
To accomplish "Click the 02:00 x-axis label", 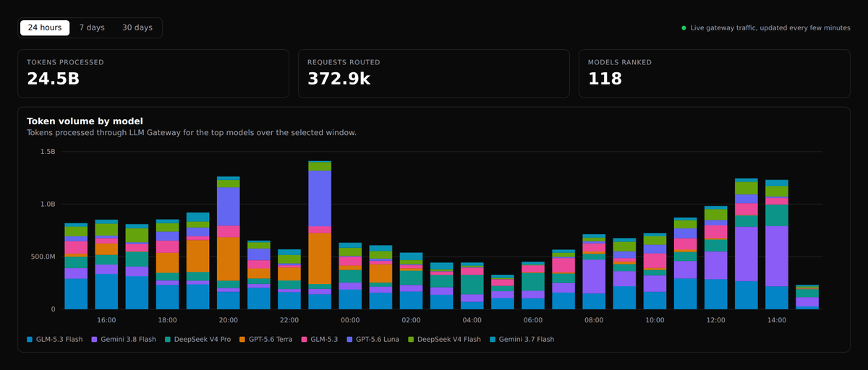I will pos(411,320).
